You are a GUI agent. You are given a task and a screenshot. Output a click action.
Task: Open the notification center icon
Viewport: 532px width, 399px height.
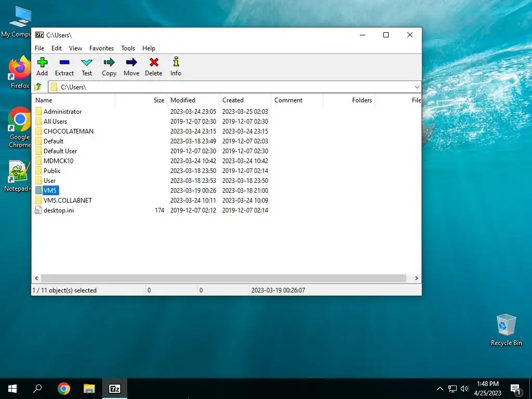coord(515,389)
